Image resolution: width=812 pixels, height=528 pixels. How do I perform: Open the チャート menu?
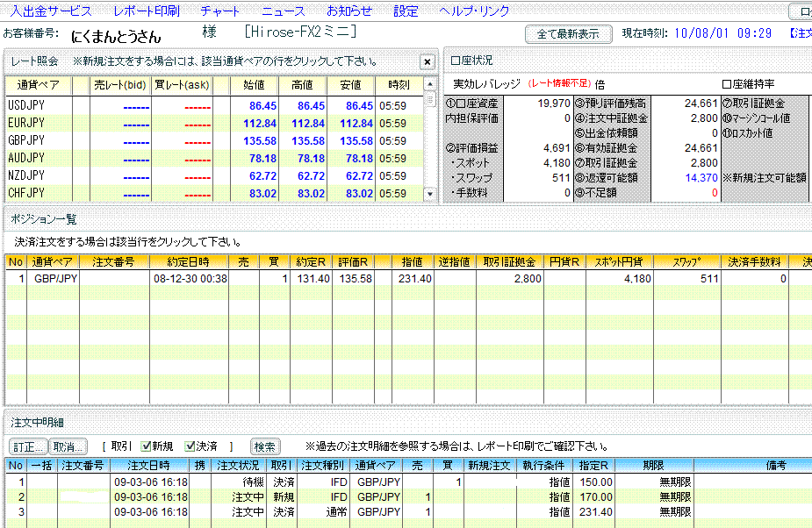(x=220, y=11)
